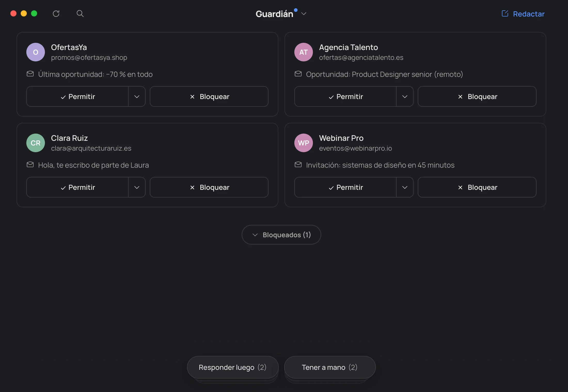Click the Clara Ruiz CR avatar
Screen dimensions: 568x392
click(x=36, y=143)
